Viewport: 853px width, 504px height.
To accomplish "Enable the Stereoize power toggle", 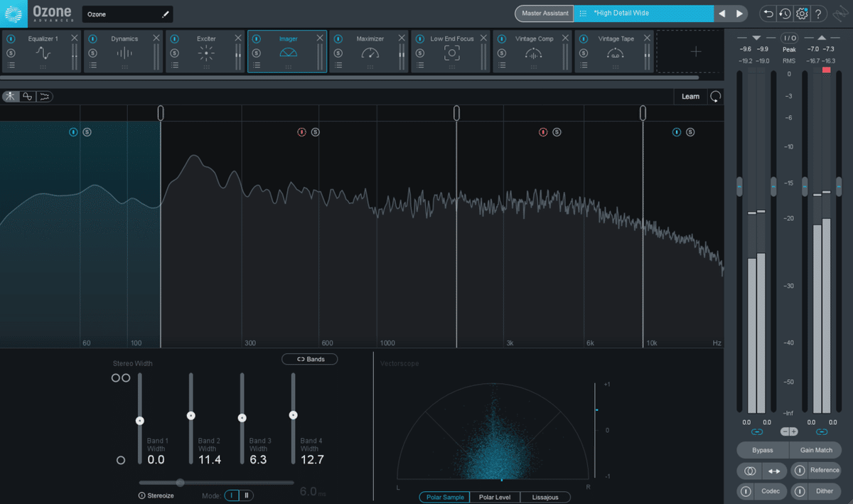I will pos(142,495).
